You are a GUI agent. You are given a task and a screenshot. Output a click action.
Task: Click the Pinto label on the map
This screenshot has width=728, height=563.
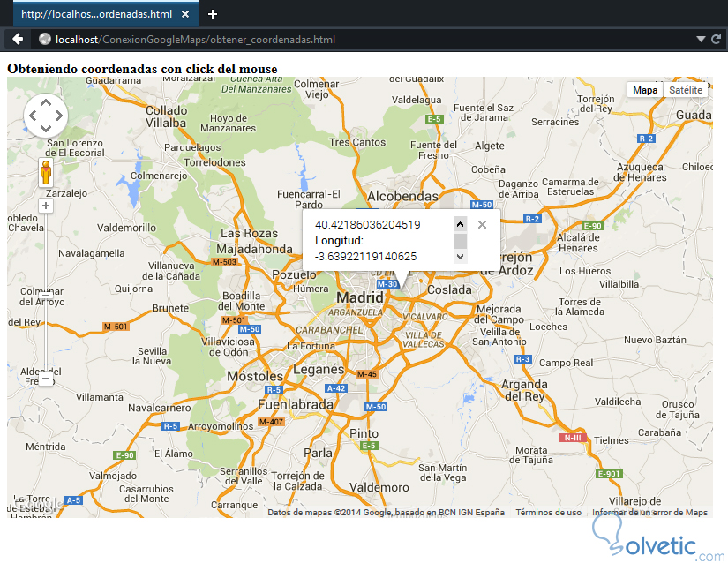pyautogui.click(x=364, y=433)
